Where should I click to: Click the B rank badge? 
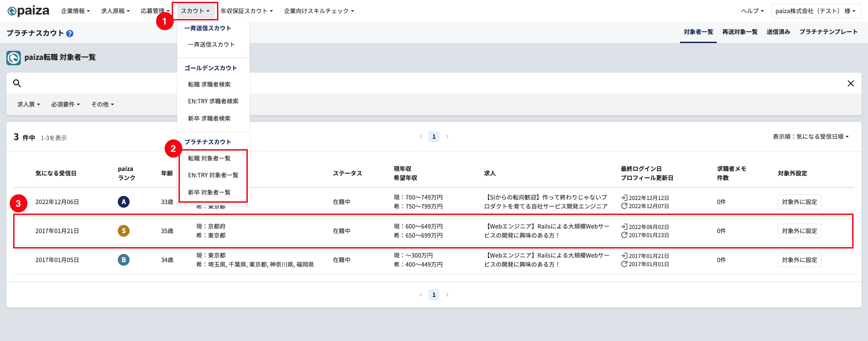(124, 260)
